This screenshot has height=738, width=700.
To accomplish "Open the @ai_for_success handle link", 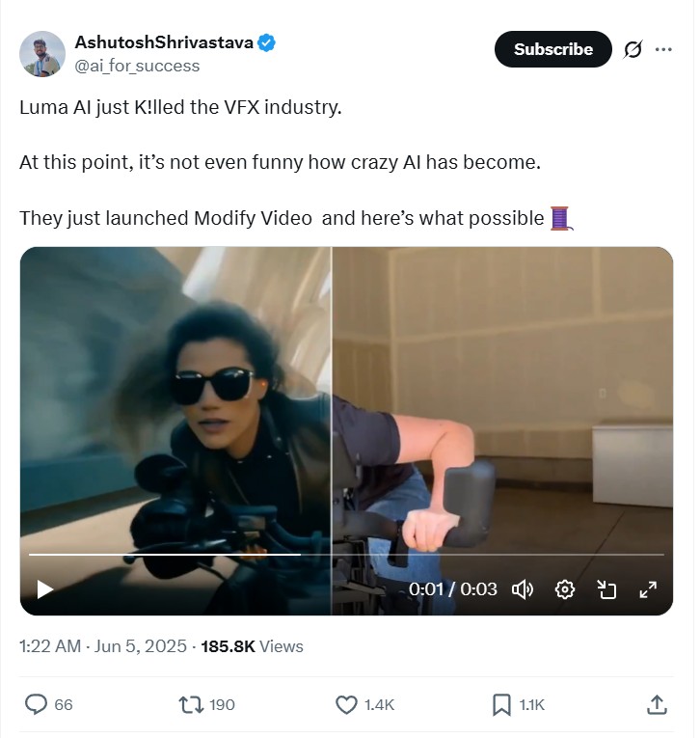I will pyautogui.click(x=137, y=66).
